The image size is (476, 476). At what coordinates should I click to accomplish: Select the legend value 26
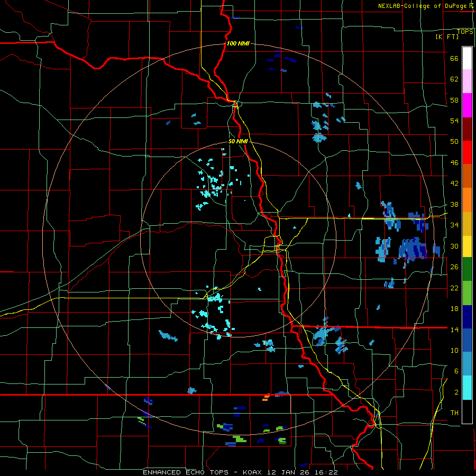(x=454, y=267)
